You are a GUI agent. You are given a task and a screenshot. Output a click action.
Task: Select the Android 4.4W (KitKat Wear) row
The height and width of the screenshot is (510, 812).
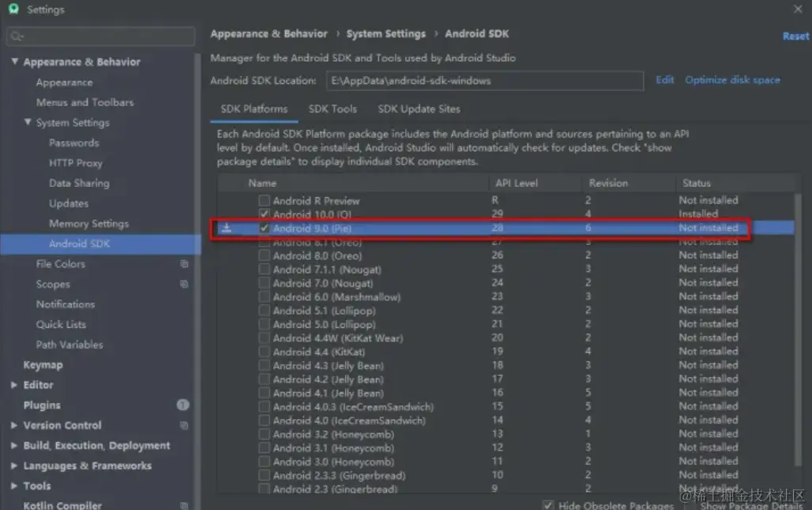(x=506, y=338)
